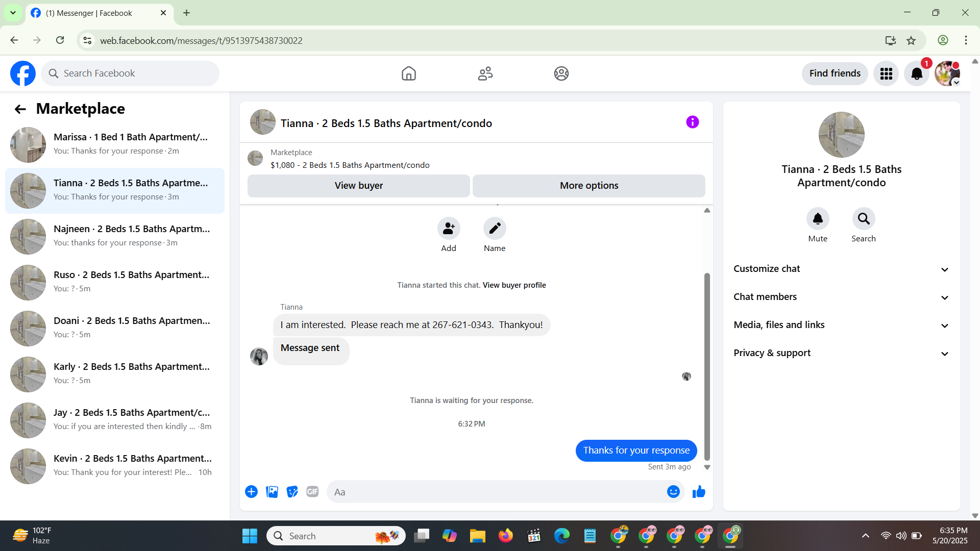Open the Facebook notifications bell
This screenshot has height=551, width=980.
917,73
